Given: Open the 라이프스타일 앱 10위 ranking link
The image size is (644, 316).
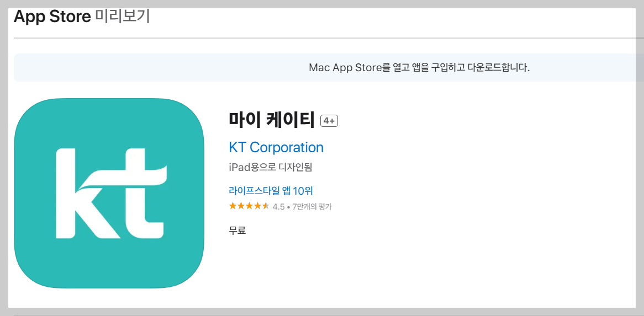Looking at the screenshot, I should tap(271, 191).
